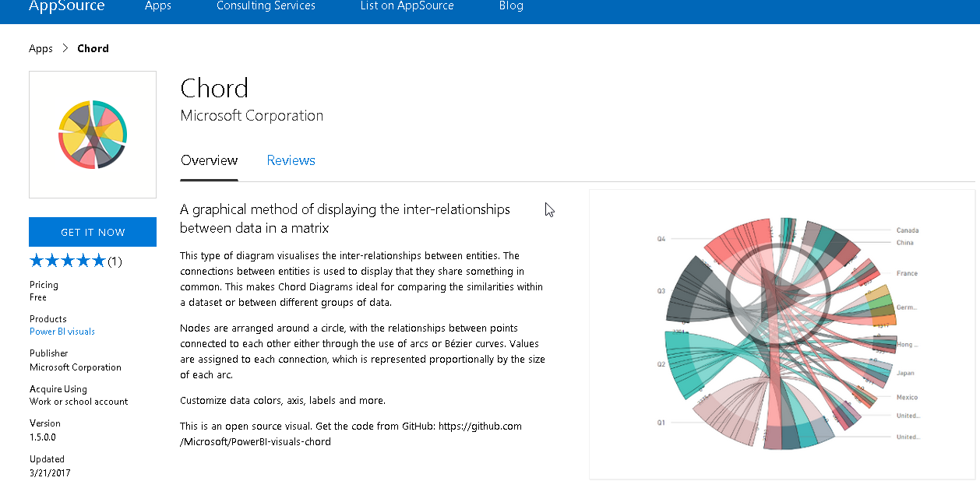980x481 pixels.
Task: Select List on AppSource in navigation
Action: 407,6
